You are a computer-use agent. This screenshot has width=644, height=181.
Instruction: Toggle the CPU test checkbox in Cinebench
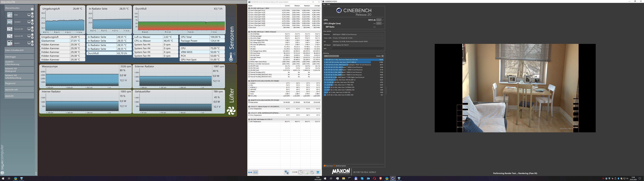coord(383,20)
